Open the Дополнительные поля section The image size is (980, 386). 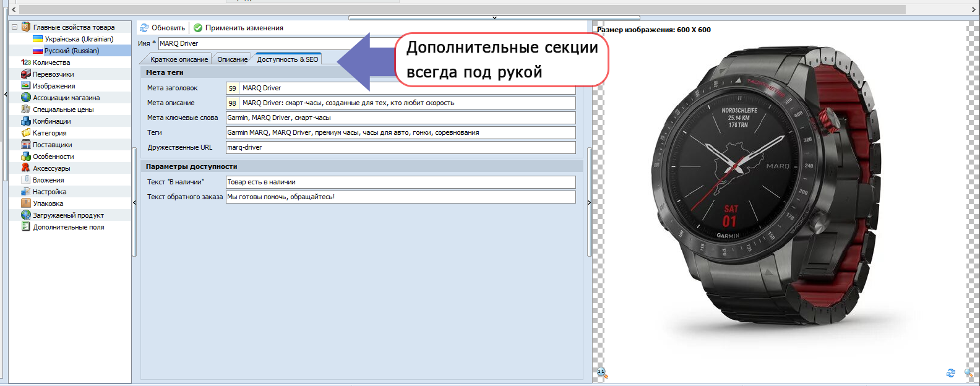click(x=69, y=227)
